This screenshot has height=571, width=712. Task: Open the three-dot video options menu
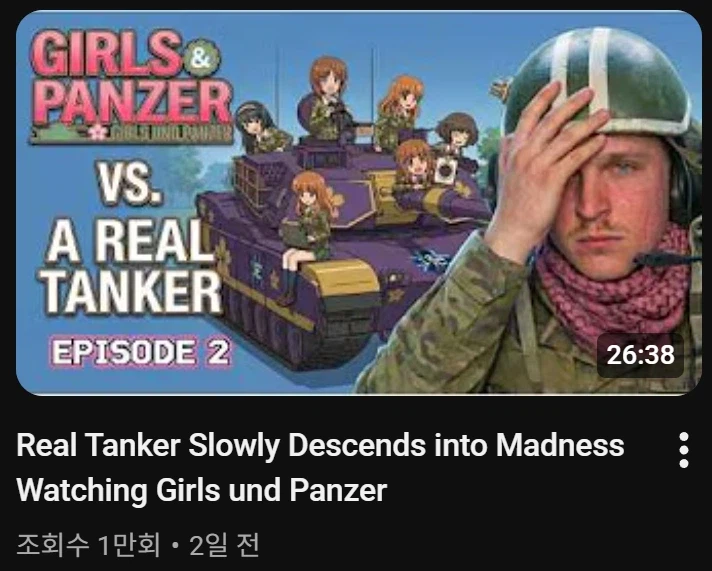point(683,450)
